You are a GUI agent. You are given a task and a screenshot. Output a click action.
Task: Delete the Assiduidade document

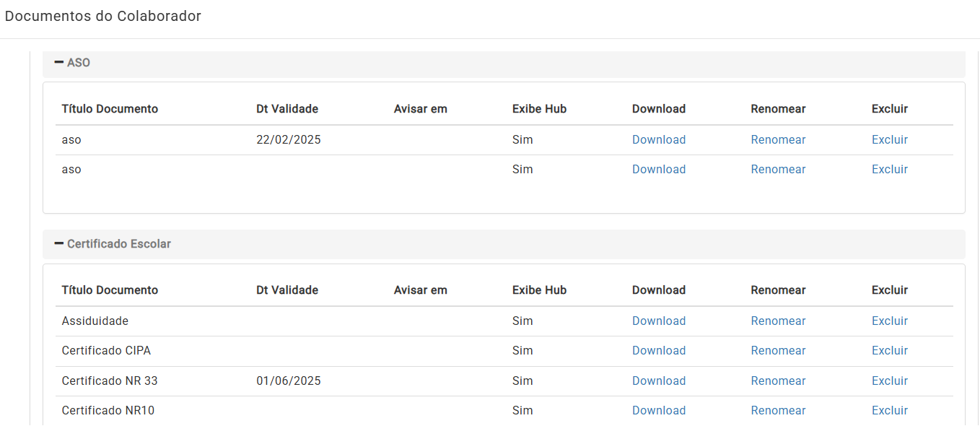890,321
